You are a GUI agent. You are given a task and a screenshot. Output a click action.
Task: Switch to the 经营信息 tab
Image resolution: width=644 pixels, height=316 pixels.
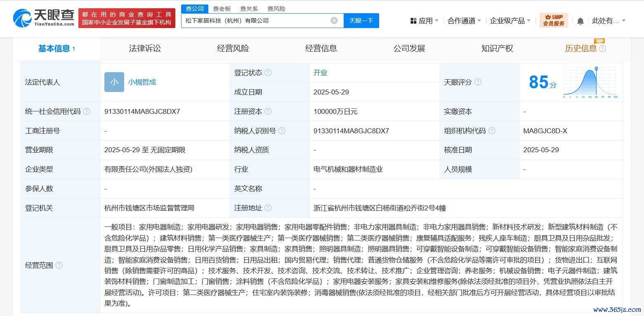(321, 49)
